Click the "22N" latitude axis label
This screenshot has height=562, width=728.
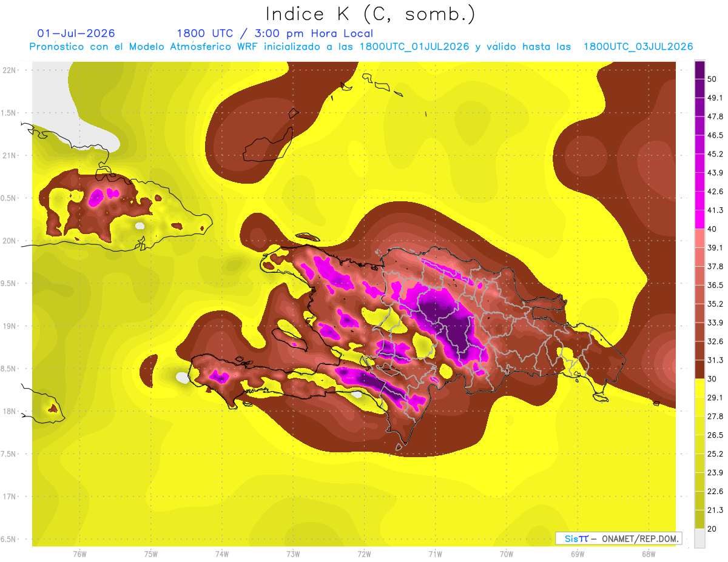click(x=9, y=70)
